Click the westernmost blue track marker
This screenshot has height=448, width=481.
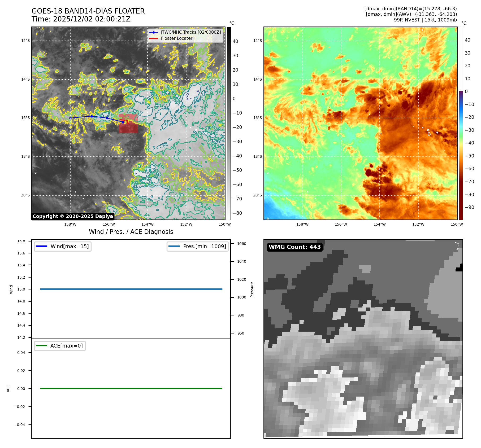pyautogui.click(x=70, y=118)
